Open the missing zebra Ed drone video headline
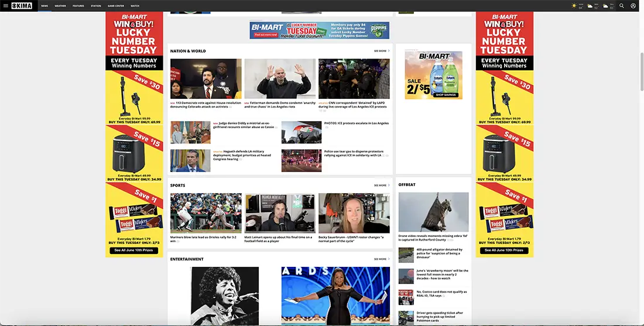The height and width of the screenshot is (326, 644). click(x=433, y=238)
